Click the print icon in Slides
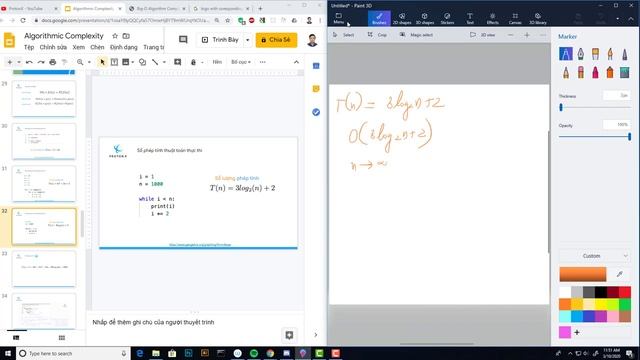This screenshot has height=360, width=640. tap(53, 62)
